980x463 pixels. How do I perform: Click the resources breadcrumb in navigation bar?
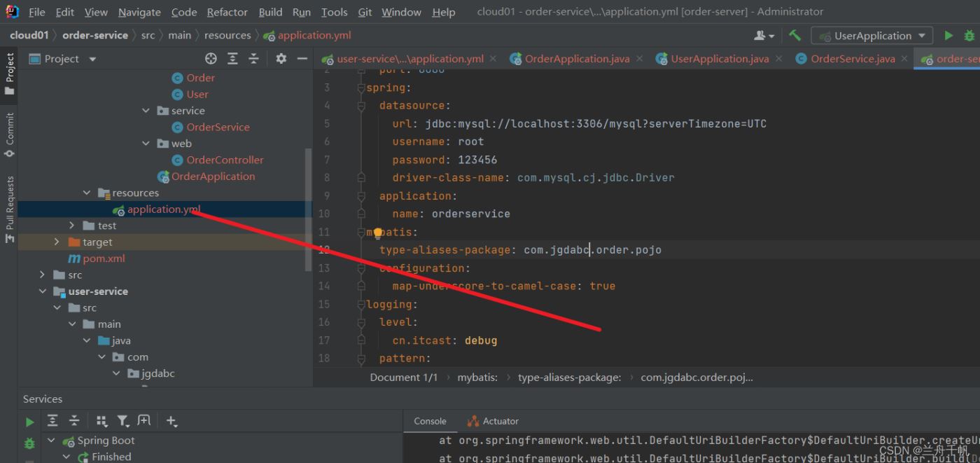pos(227,35)
